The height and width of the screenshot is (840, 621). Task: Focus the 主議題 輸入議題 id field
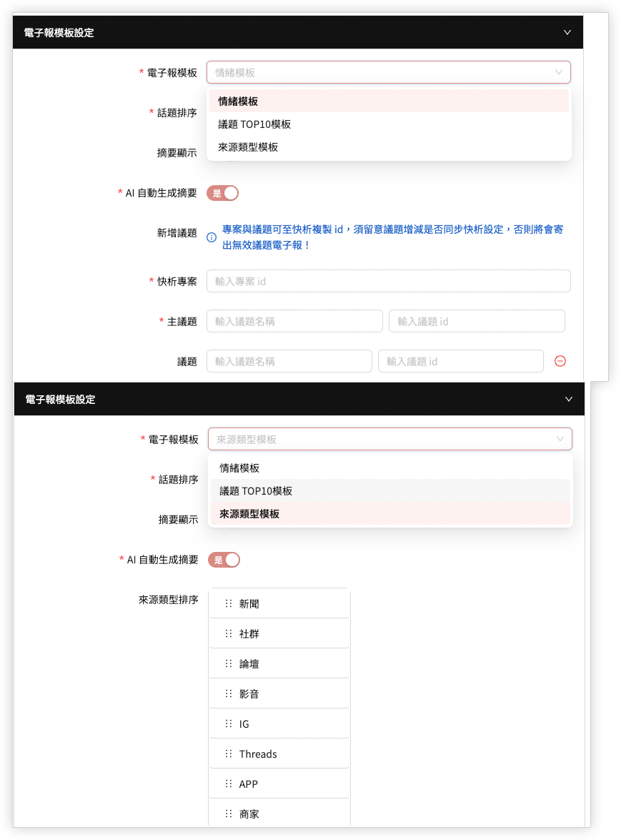pyautogui.click(x=477, y=322)
